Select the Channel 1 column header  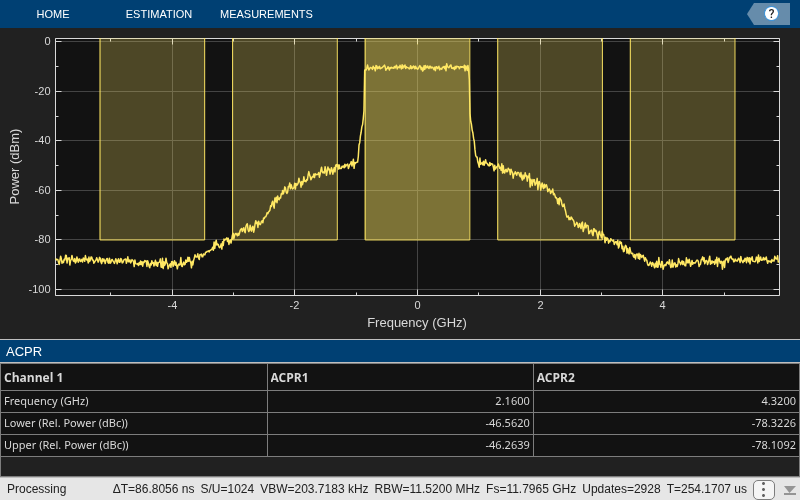[x=134, y=378]
